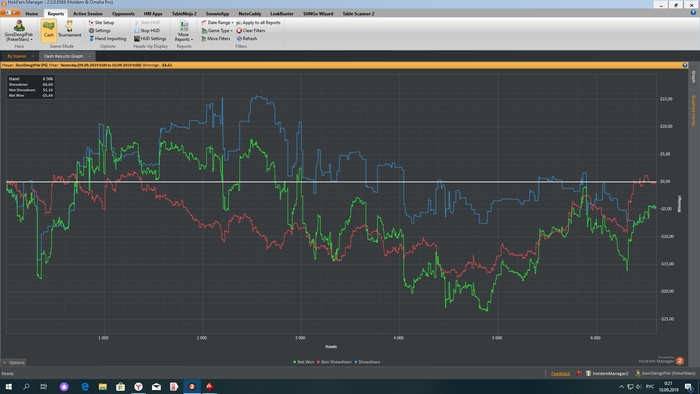Clear Filters in the ribbon
This screenshot has height=394, width=700.
[250, 30]
